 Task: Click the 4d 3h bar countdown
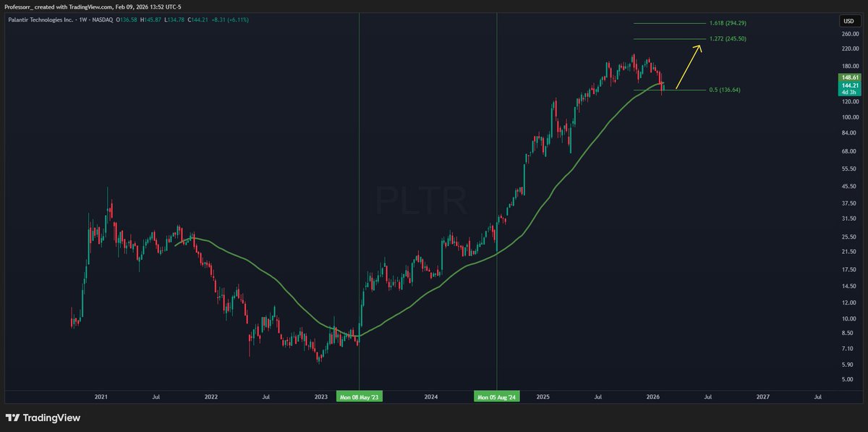tap(849, 92)
